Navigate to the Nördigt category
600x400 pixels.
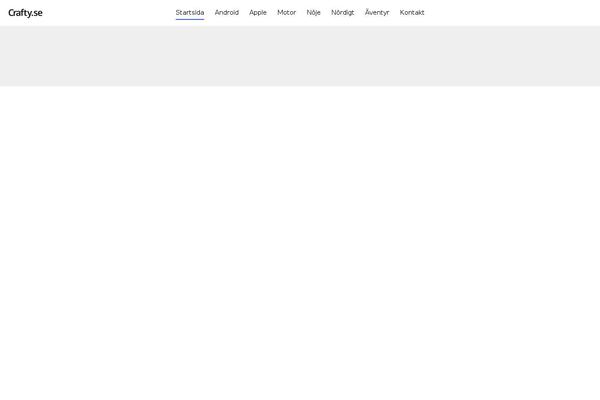pyautogui.click(x=343, y=13)
